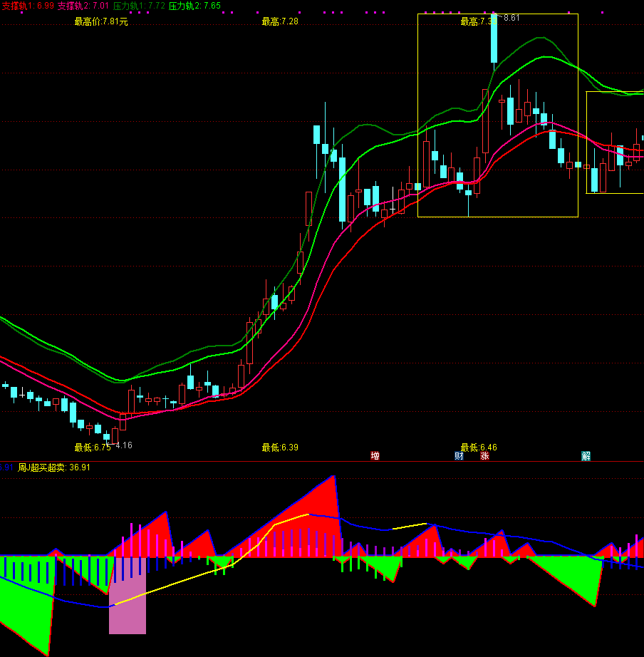Viewport: 644px width, 657px height.
Task: Click the 4.16 low price label
Action: click(x=124, y=445)
